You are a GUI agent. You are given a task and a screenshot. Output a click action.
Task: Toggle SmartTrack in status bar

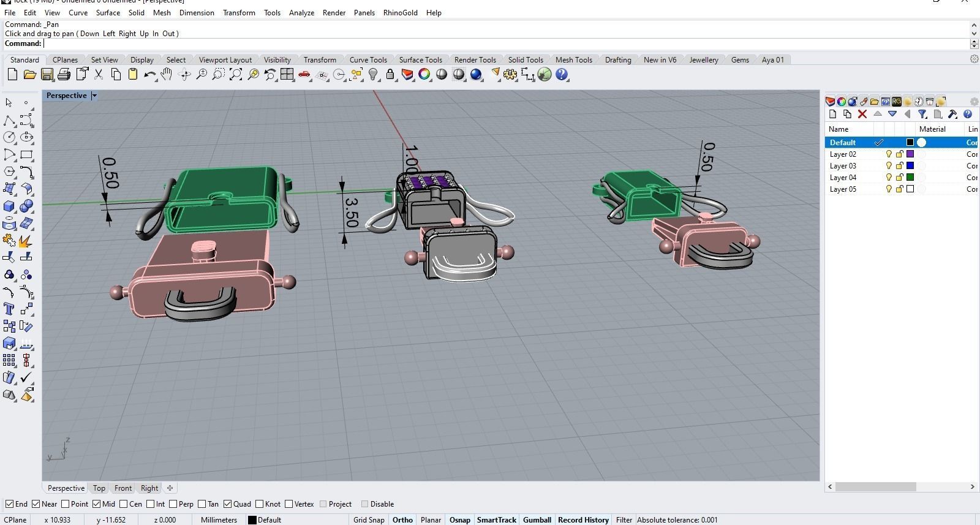coord(497,519)
